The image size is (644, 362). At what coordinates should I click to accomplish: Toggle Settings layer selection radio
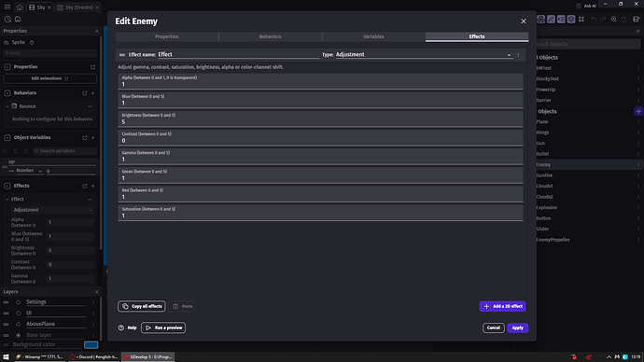click(18, 302)
